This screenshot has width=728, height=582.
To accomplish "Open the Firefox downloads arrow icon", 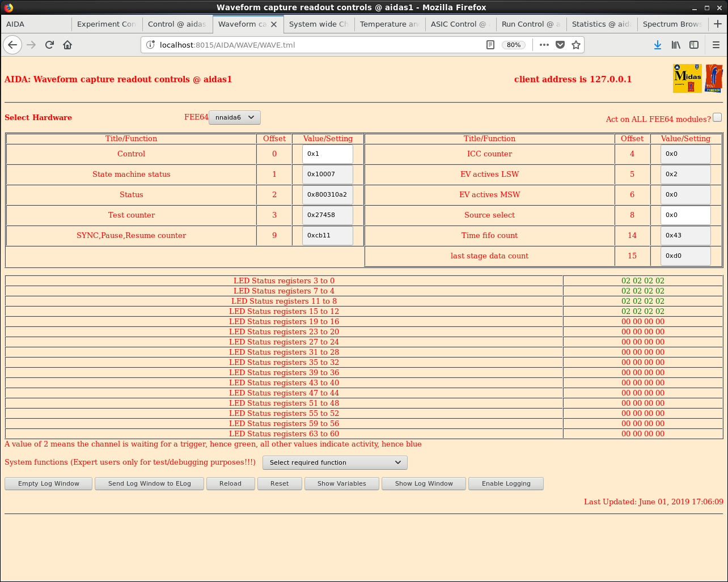I will 658,45.
